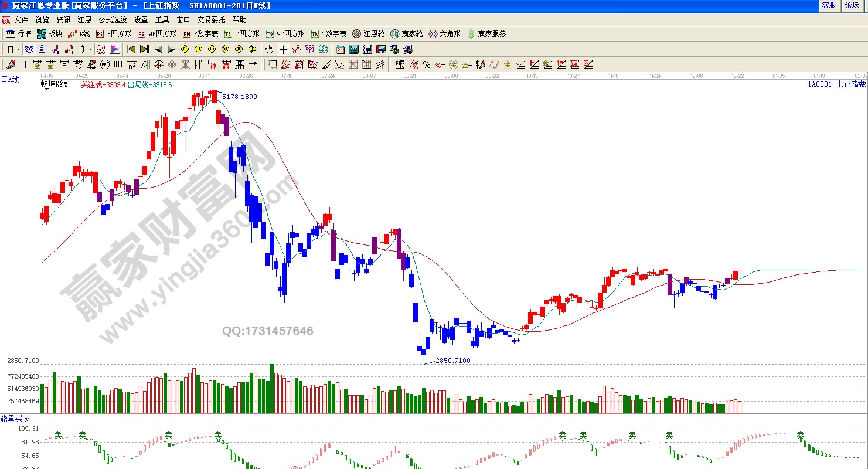Click the 论坛 forum button
The height and width of the screenshot is (469, 868).
(852, 5)
